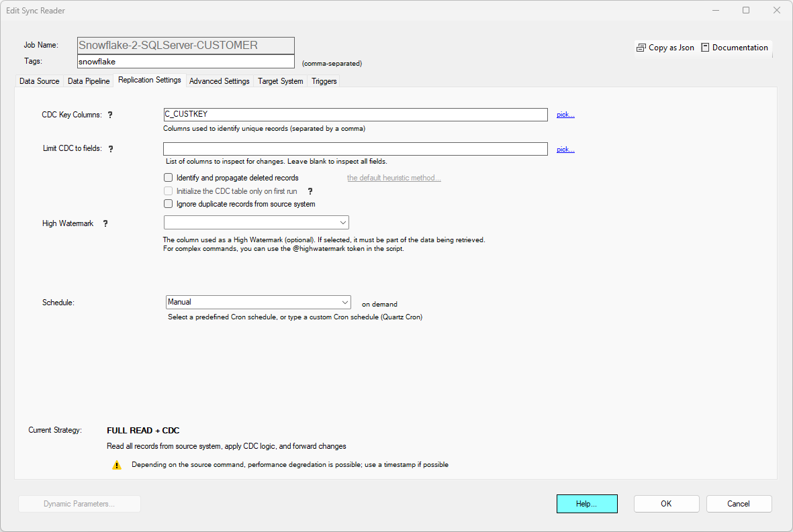Click the '(comma-separated)' hint text
The image size is (793, 532).
(332, 64)
